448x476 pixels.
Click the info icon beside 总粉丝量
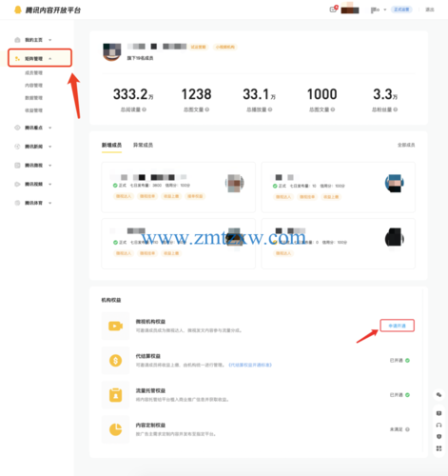(396, 109)
